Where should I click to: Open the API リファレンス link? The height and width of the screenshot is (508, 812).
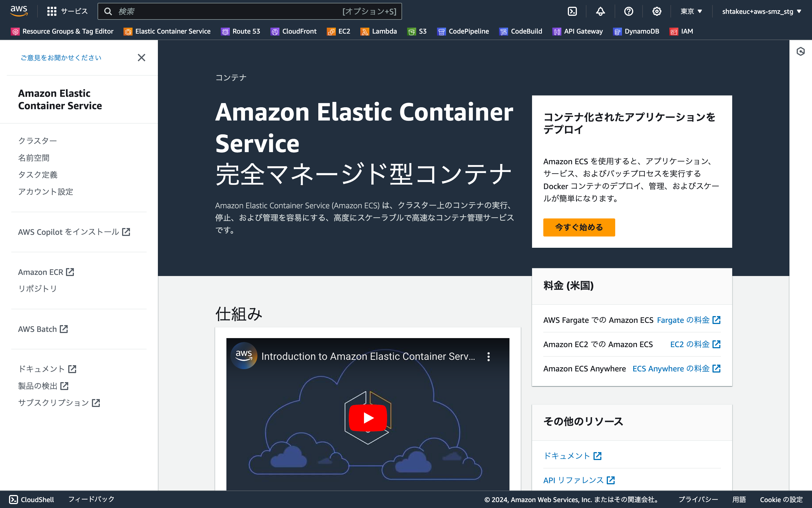pos(579,480)
